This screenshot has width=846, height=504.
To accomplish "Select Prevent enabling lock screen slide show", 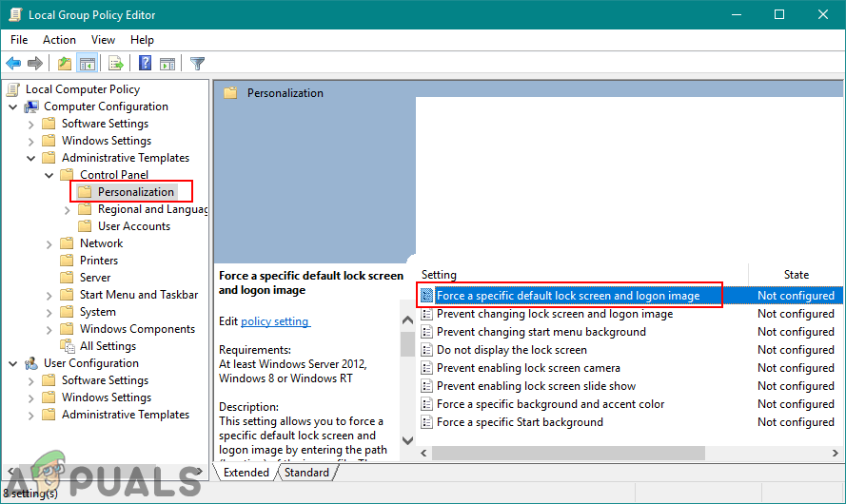I will click(x=537, y=386).
